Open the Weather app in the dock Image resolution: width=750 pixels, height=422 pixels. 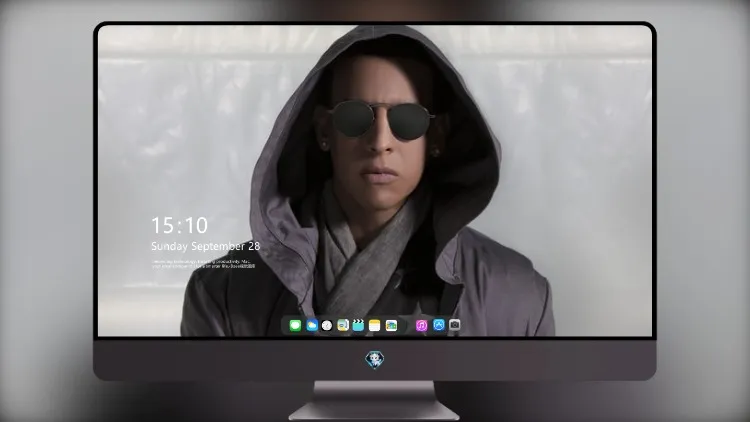click(x=311, y=326)
